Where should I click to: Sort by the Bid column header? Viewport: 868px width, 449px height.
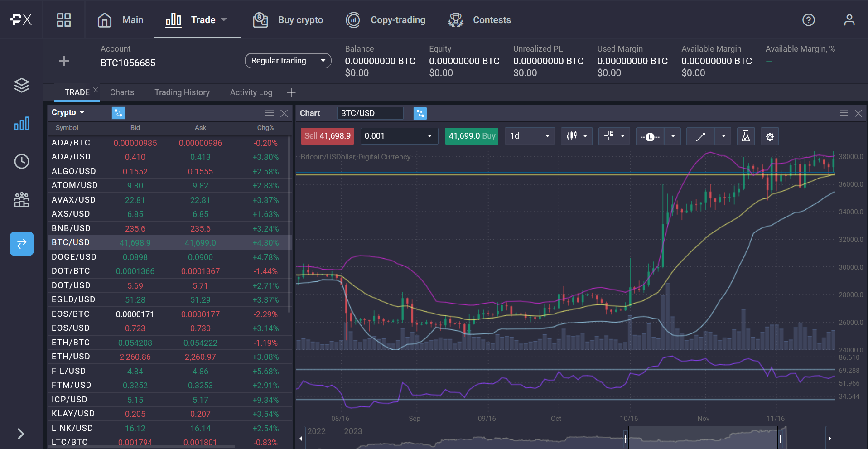135,128
